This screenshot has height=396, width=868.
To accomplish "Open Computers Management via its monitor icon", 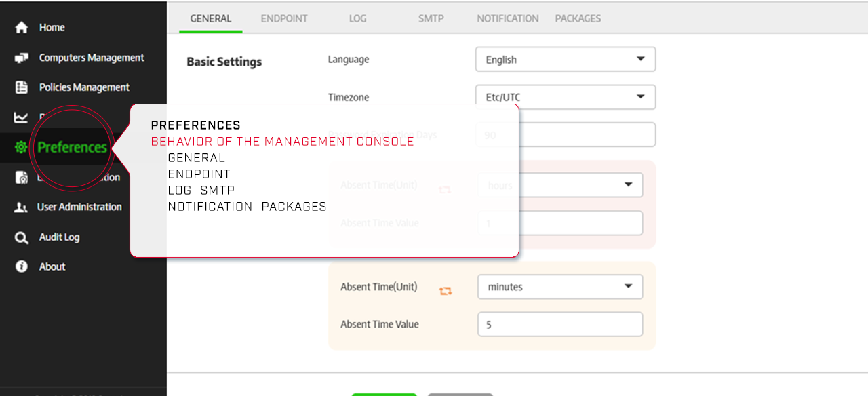I will (x=22, y=58).
